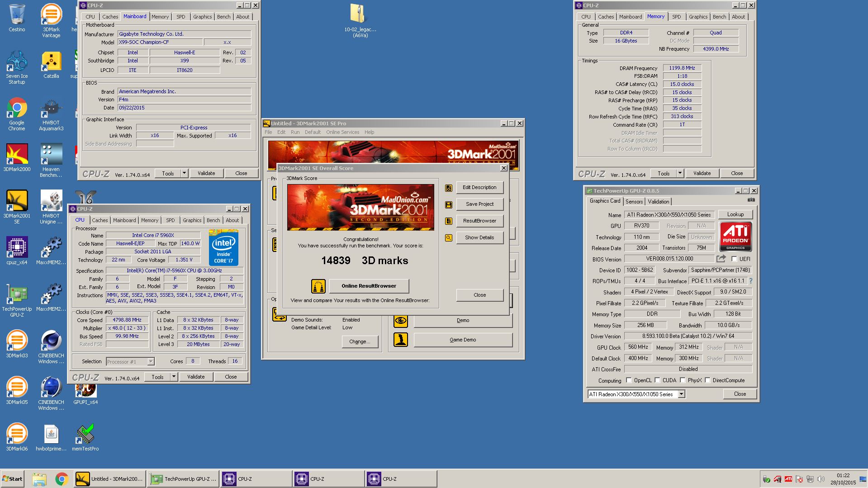The image size is (868, 488).
Task: Open the hwbotprime desktop icon
Action: pos(51,437)
